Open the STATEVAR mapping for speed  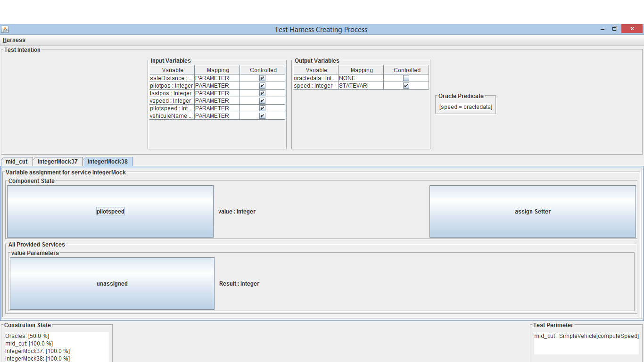(361, 86)
